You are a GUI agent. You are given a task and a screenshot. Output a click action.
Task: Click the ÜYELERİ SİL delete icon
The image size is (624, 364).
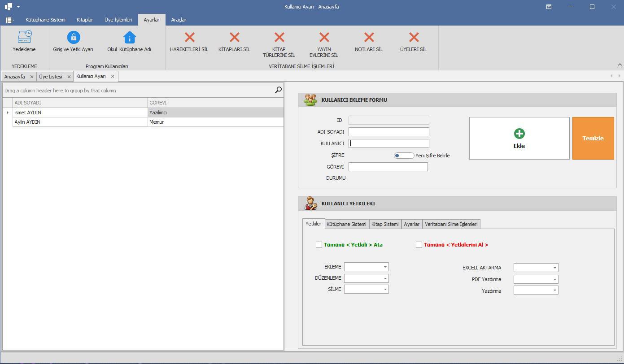coord(413,37)
